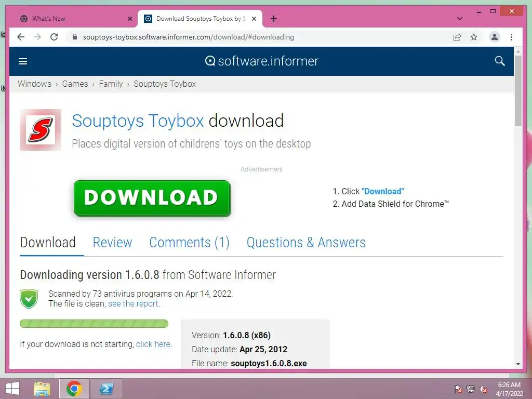Click the scrollbar up arrow

tap(518, 51)
